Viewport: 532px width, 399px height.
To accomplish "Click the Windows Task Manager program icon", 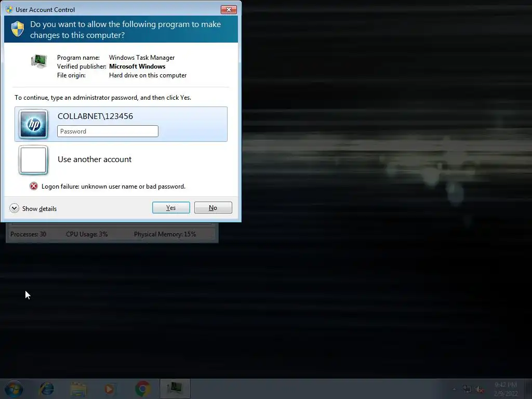I will 39,61.
